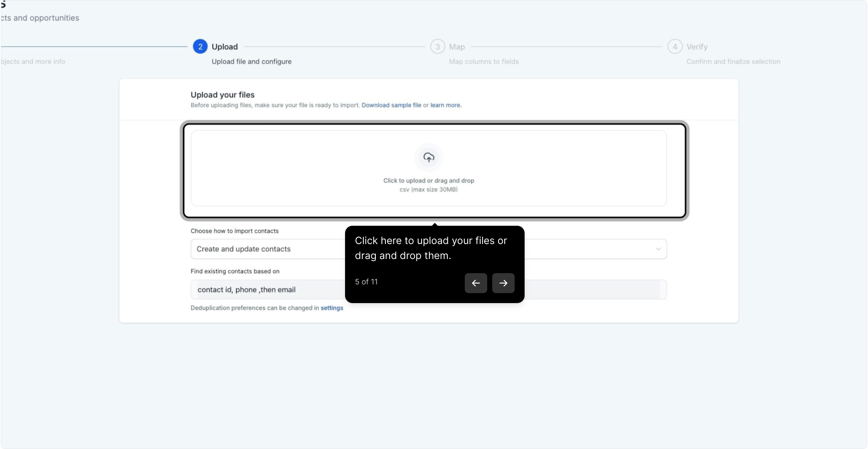Click the Verify step label

(697, 47)
